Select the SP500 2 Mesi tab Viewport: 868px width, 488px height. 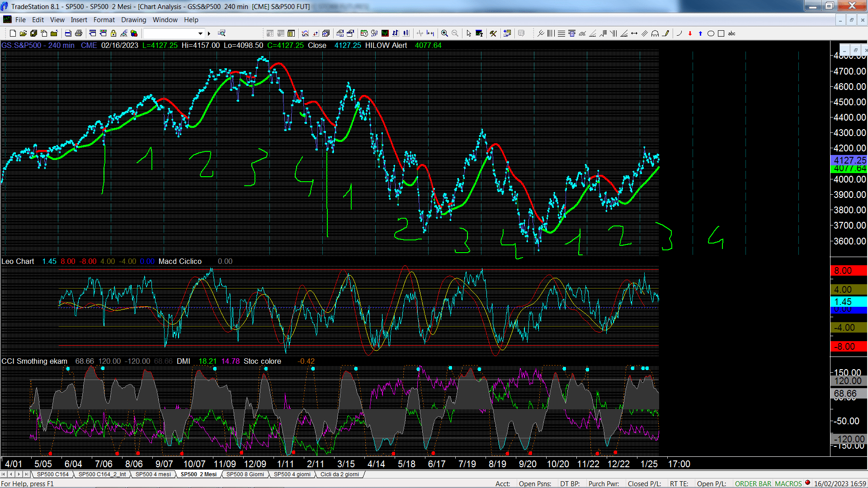199,474
